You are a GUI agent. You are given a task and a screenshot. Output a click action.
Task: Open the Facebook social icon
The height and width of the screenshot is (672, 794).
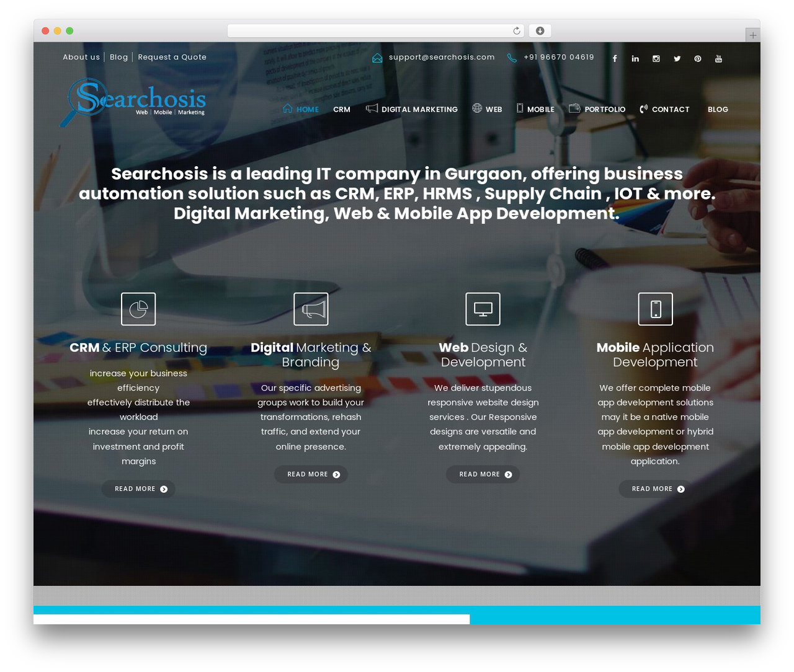pyautogui.click(x=615, y=59)
